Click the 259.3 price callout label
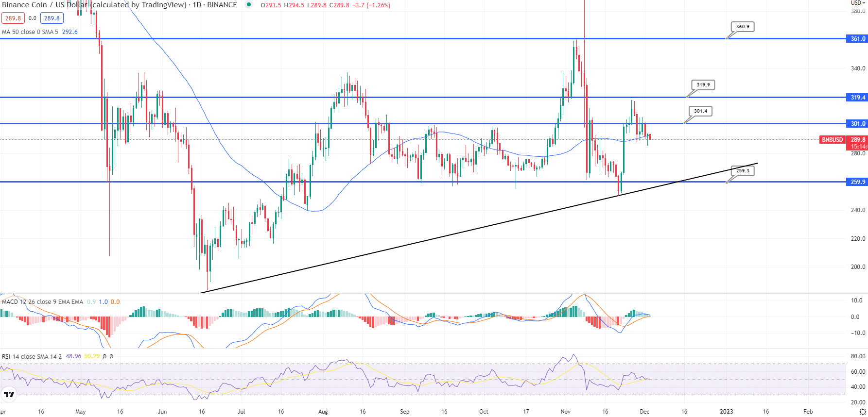868x417 pixels. (x=743, y=171)
